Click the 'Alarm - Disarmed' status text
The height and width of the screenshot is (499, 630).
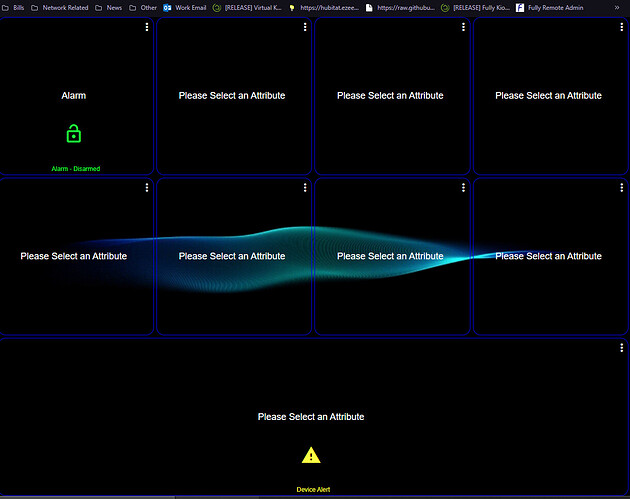tap(75, 169)
